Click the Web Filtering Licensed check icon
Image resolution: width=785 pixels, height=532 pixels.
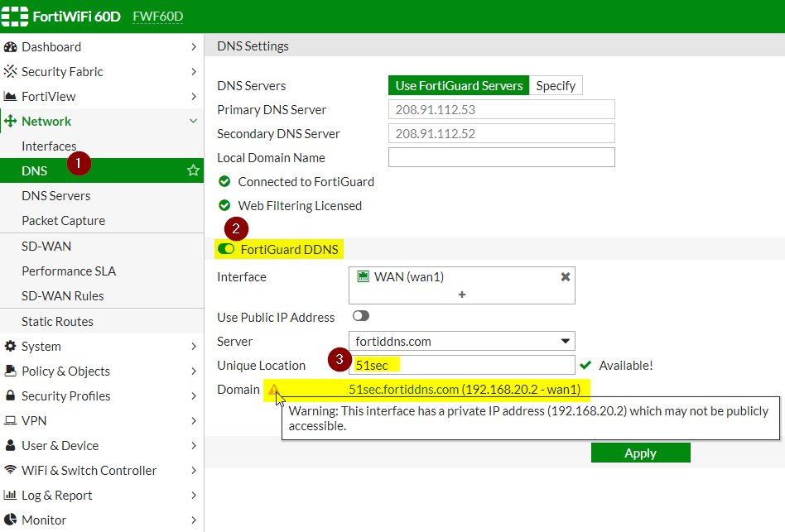224,205
